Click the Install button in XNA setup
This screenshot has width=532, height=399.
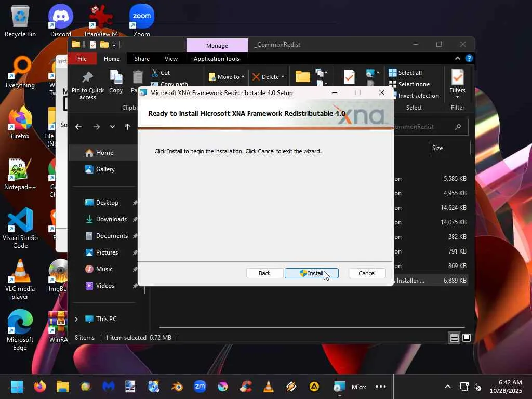point(312,273)
